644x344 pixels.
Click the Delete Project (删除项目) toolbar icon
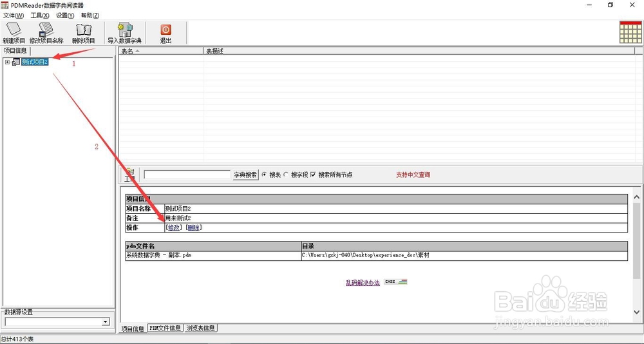pos(84,33)
